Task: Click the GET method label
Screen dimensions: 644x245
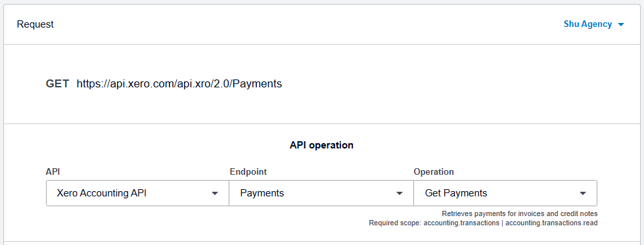Action: click(58, 83)
